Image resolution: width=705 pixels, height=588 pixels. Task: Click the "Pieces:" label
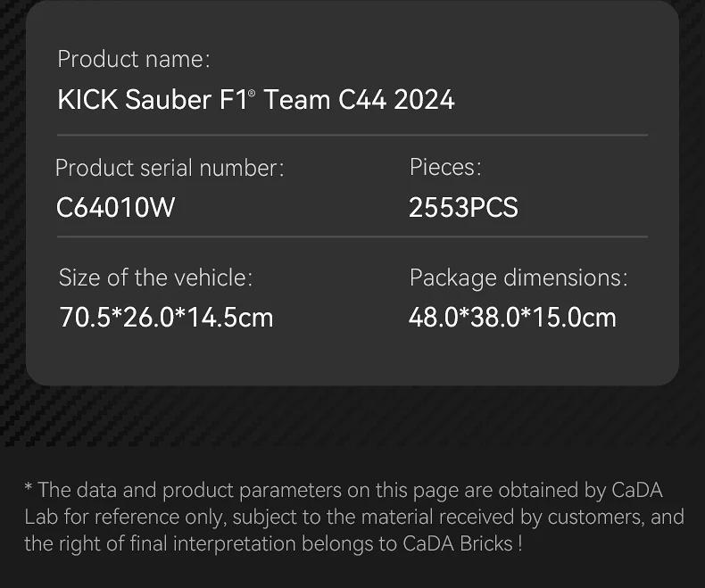[445, 167]
